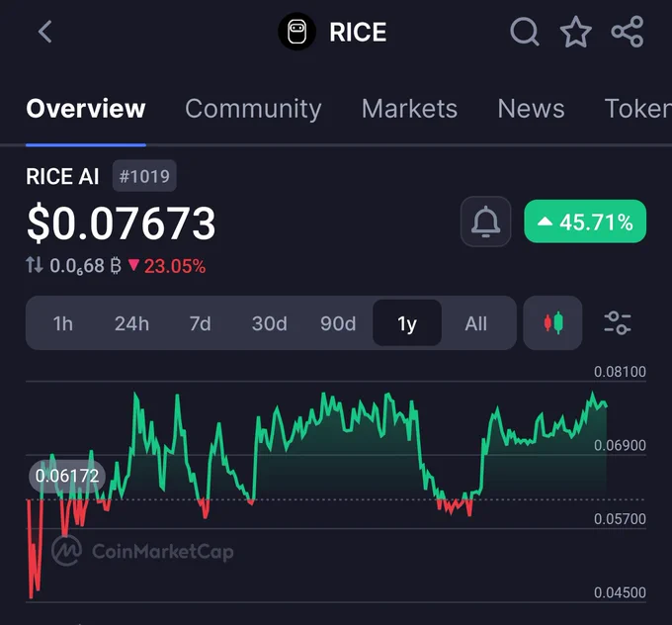
Task: Select the 1y chart range
Action: [x=407, y=323]
